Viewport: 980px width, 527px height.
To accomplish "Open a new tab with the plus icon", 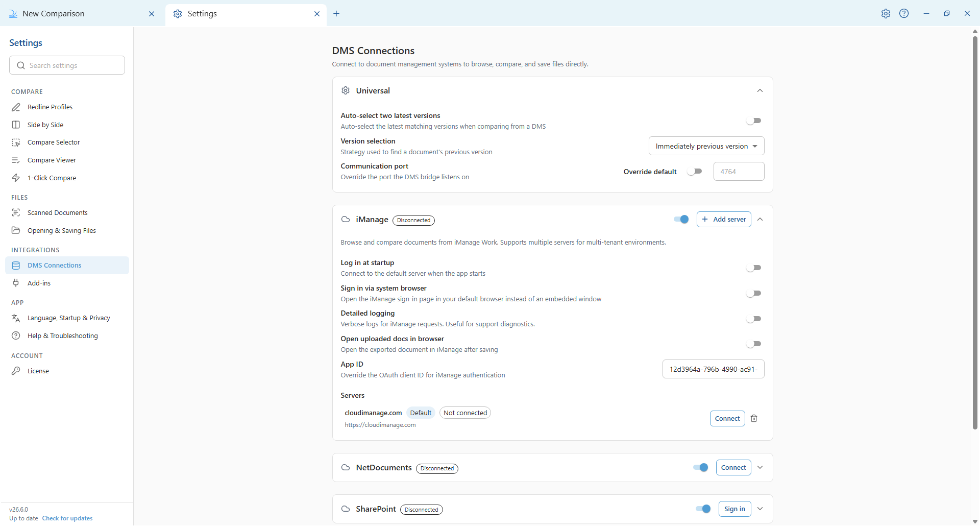I will [336, 14].
